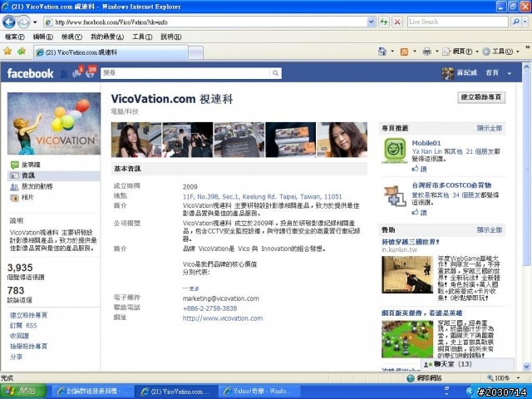Screen dimensions: 532x399
Task: Click the address bar URL field
Action: 205,22
